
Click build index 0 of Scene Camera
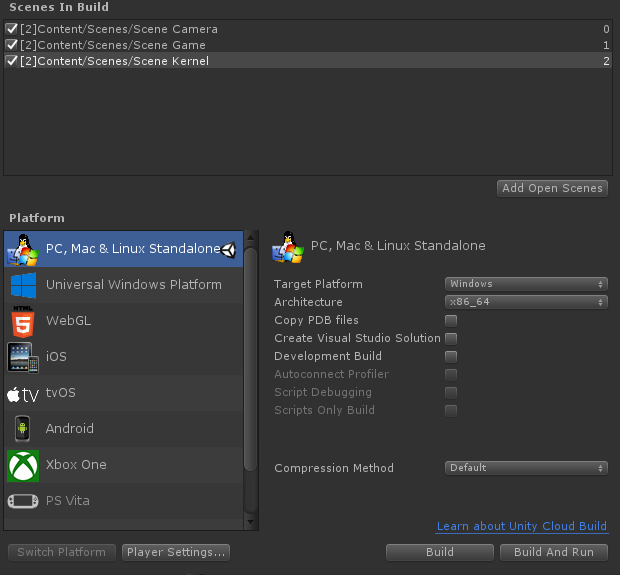click(606, 29)
